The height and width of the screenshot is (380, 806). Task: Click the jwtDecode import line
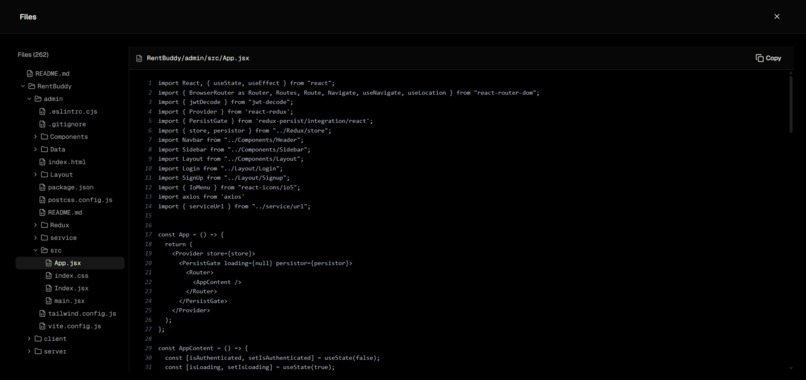pyautogui.click(x=226, y=102)
